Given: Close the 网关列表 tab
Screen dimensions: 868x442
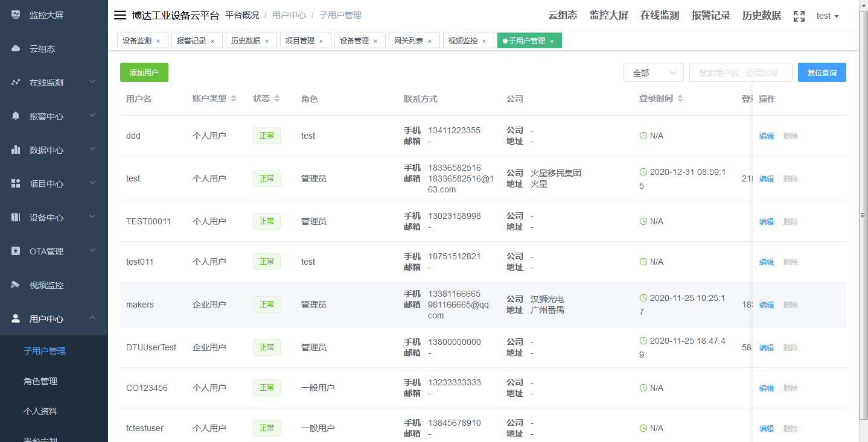Looking at the screenshot, I should 430,40.
